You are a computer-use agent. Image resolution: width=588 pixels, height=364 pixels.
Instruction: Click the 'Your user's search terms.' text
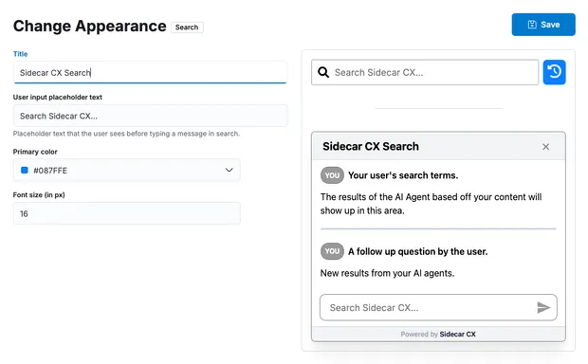[403, 175]
